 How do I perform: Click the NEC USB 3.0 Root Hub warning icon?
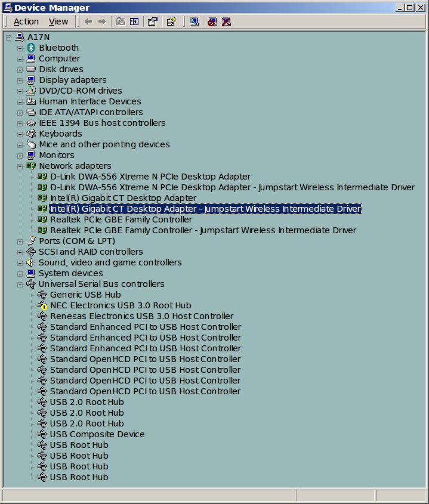pyautogui.click(x=42, y=305)
